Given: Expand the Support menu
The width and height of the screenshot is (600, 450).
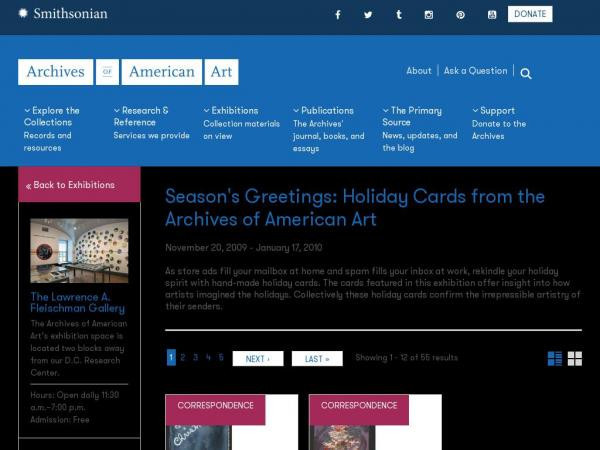Looking at the screenshot, I should pyautogui.click(x=493, y=111).
